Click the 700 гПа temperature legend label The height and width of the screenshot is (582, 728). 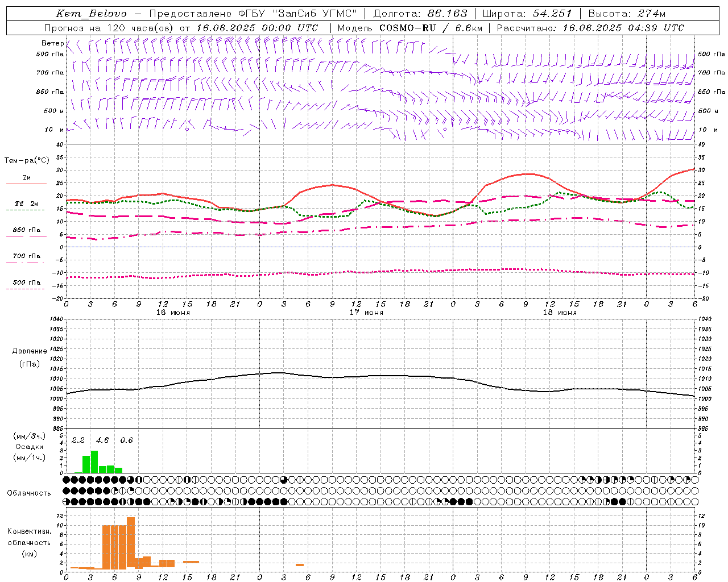(27, 256)
